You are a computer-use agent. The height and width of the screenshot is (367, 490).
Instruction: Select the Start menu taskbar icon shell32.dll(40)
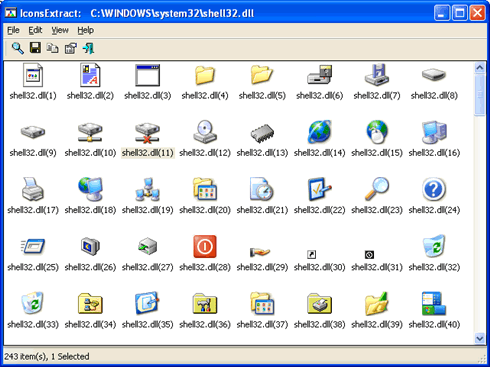(434, 303)
